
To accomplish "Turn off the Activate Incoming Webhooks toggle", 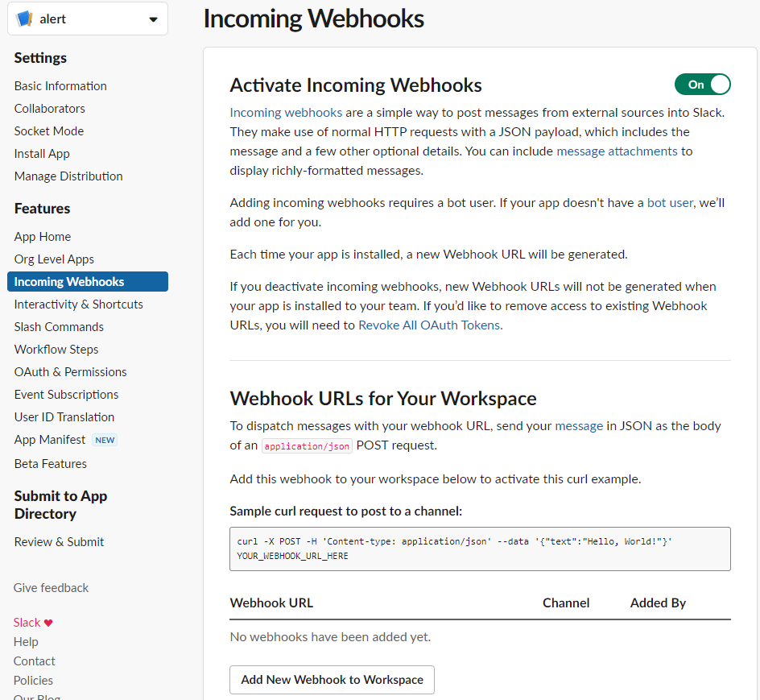I will (702, 85).
